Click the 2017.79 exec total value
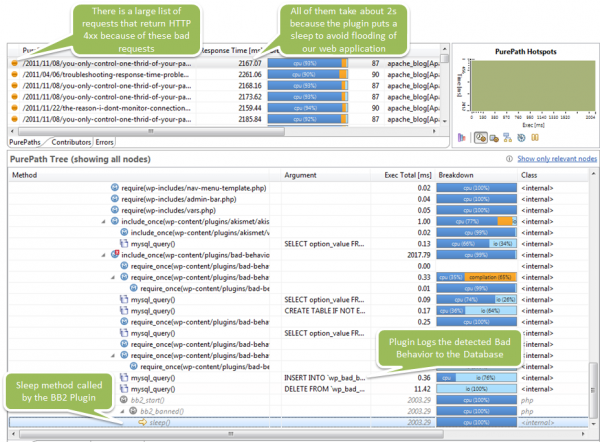This screenshot has height=442, width=600. [x=419, y=254]
